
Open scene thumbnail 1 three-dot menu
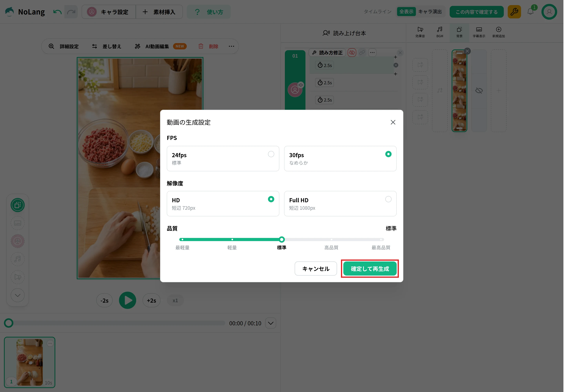[x=50, y=343]
